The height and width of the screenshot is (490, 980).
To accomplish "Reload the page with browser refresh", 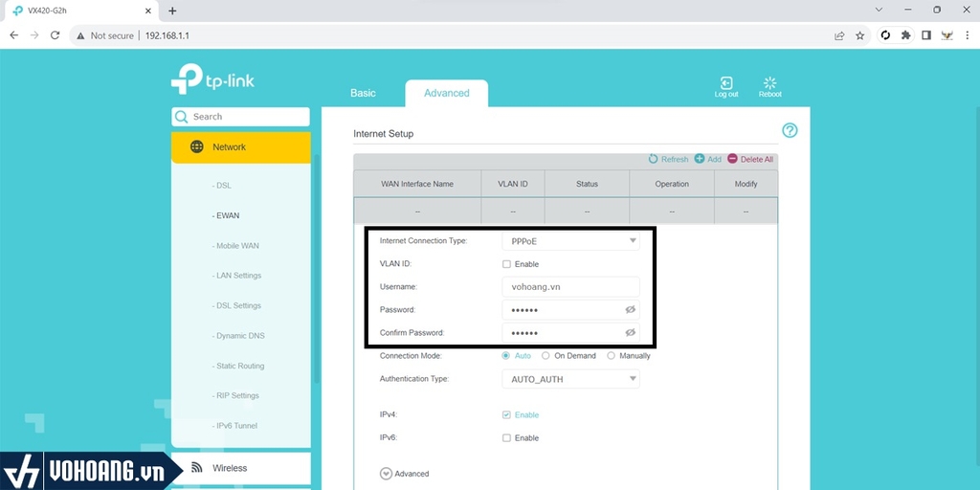I will pyautogui.click(x=55, y=35).
